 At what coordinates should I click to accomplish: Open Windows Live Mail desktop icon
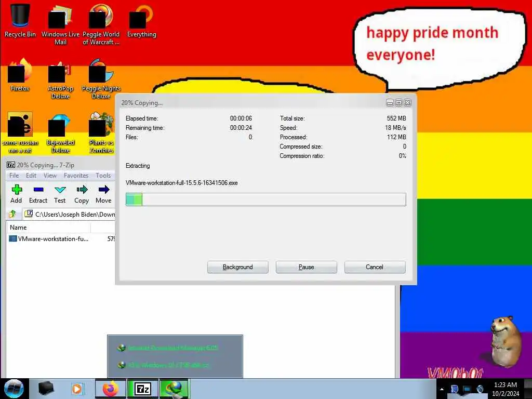click(x=60, y=24)
